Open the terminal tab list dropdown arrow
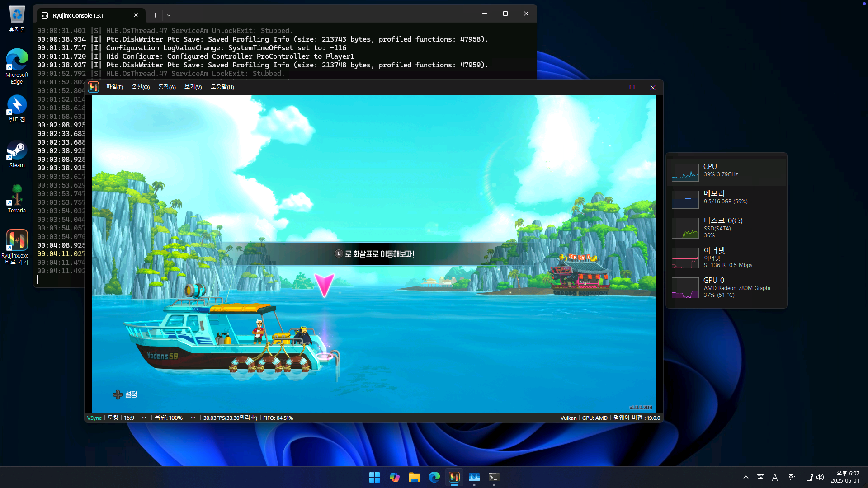 [x=169, y=15]
